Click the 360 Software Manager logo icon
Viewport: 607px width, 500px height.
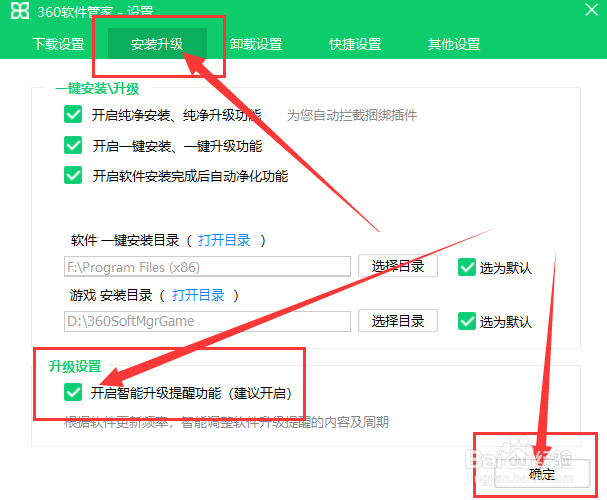pyautogui.click(x=19, y=10)
